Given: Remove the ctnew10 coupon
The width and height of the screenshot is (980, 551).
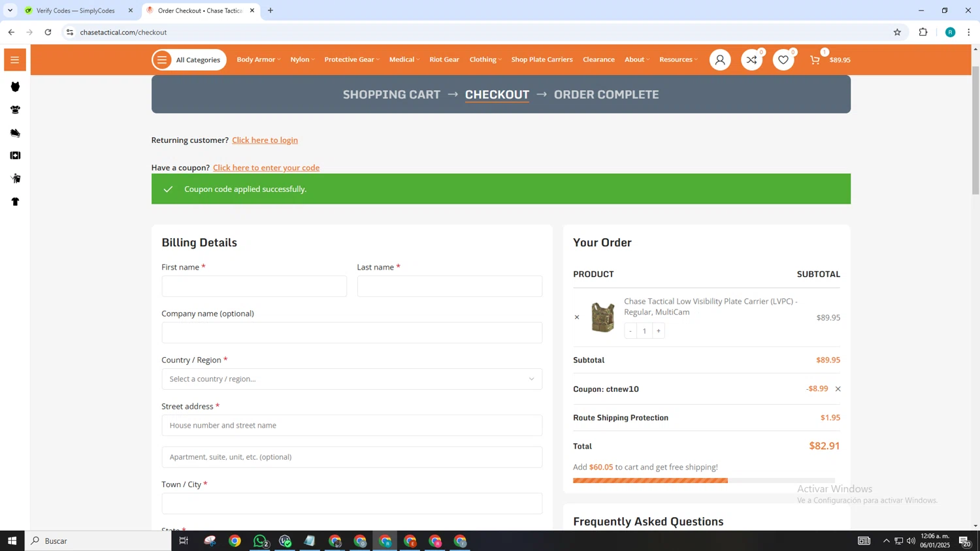Looking at the screenshot, I should [x=838, y=389].
